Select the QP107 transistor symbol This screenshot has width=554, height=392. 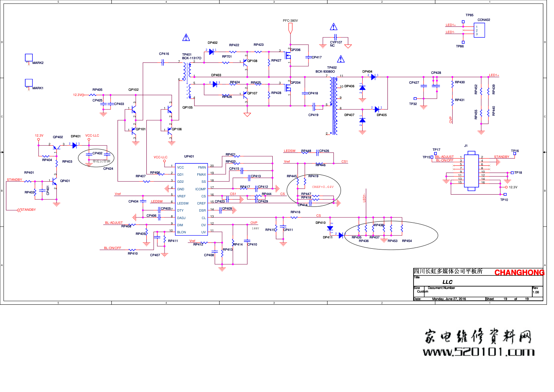(245, 94)
